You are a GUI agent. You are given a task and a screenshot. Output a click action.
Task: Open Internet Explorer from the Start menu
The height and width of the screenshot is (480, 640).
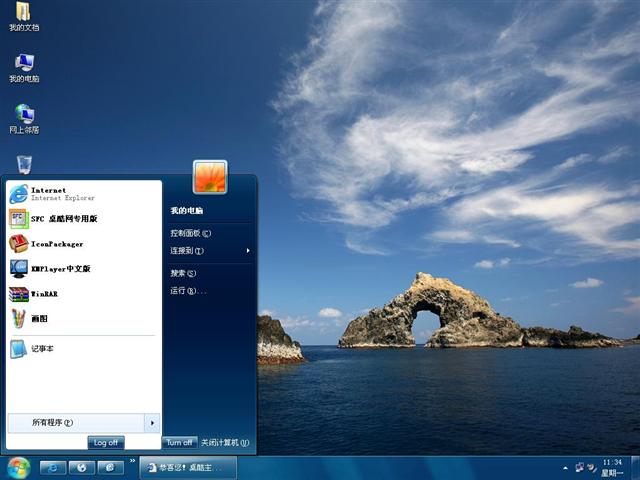(x=50, y=194)
